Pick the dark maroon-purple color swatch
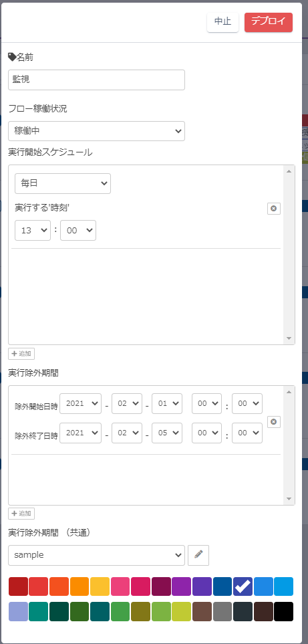Viewport: 308px width, 644px height. click(x=161, y=586)
